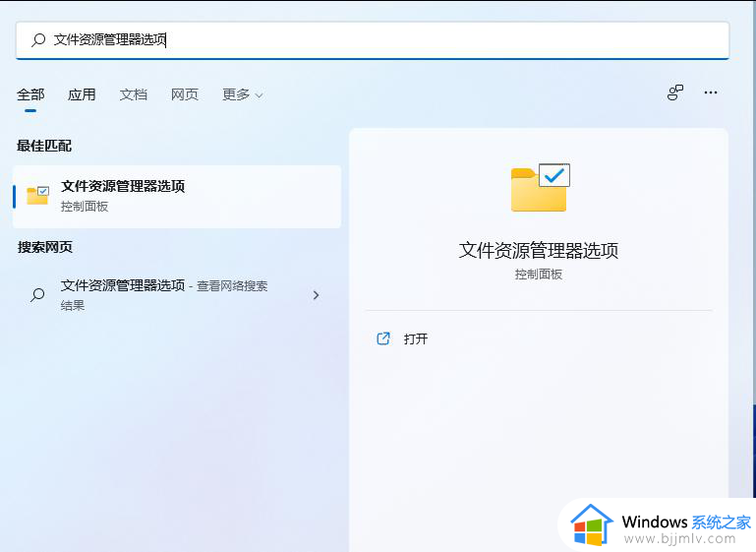This screenshot has height=552, width=756.
Task: Click the folder options icon in best match row
Action: pos(37,196)
